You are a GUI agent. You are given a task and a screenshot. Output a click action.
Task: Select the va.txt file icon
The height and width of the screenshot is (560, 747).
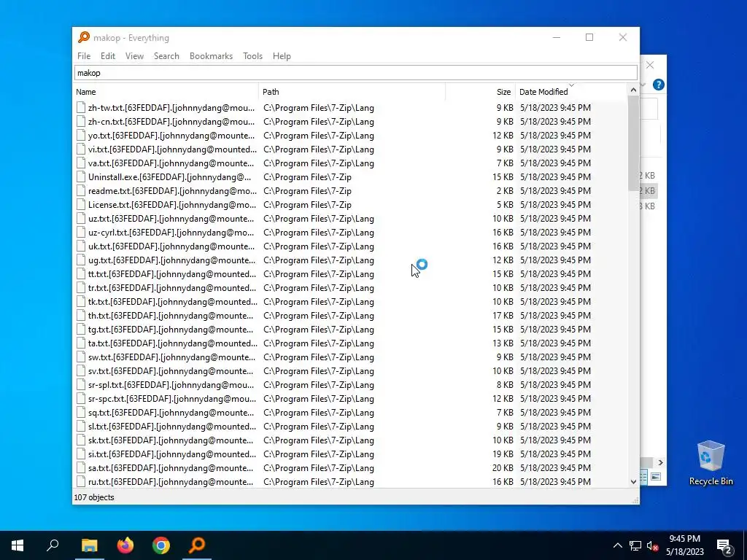click(x=81, y=163)
